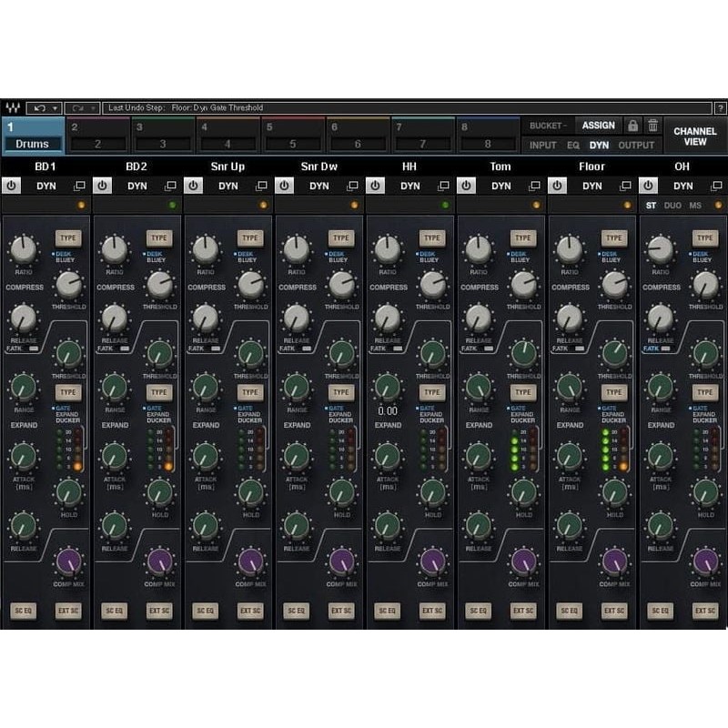Enable MS mode on the OH channel
Screen dimensions: 728x728
tap(693, 207)
